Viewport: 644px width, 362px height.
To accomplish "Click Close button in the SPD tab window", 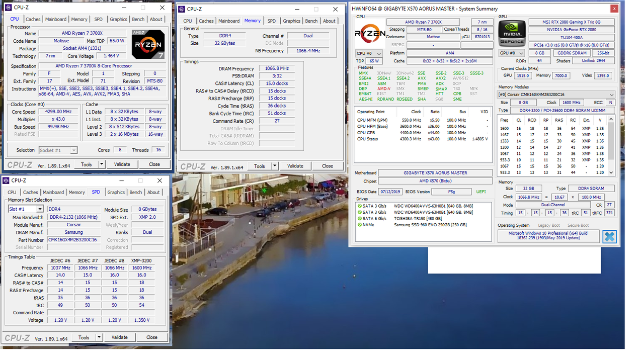I will point(152,337).
